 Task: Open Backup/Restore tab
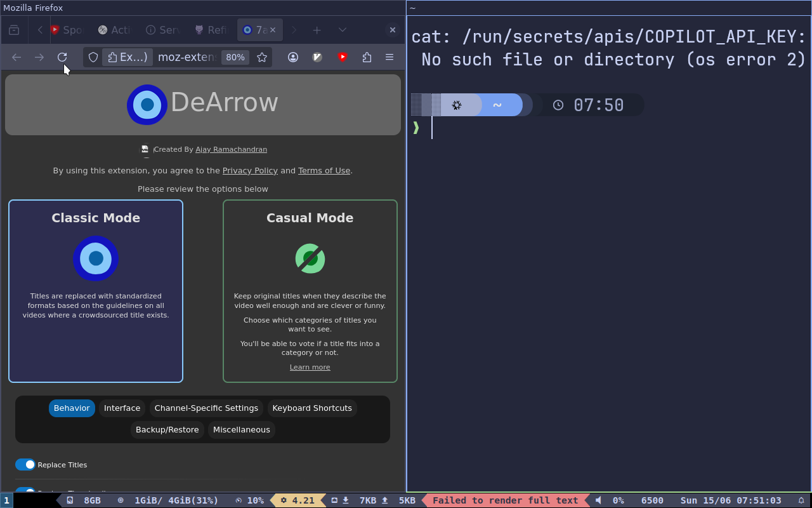(x=167, y=430)
